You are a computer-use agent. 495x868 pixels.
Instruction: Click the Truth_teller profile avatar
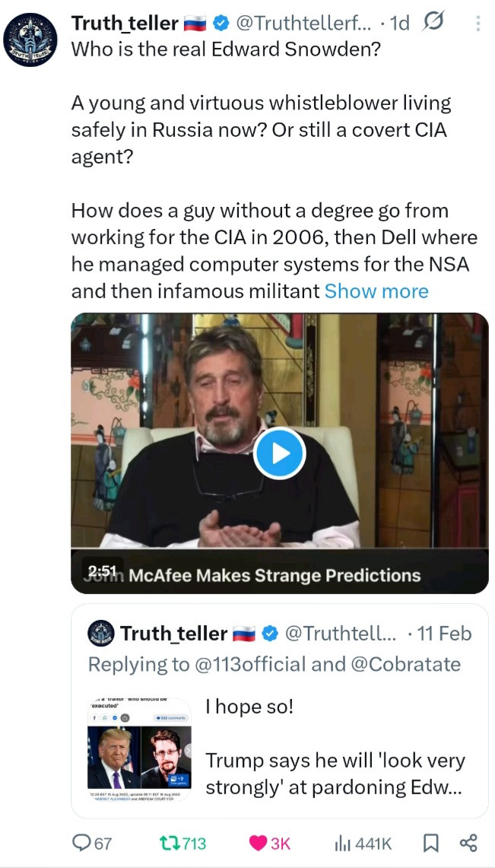(31, 42)
